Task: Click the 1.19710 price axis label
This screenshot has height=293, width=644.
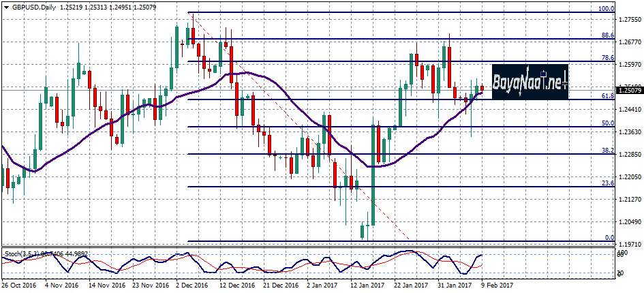Action: pos(630,243)
